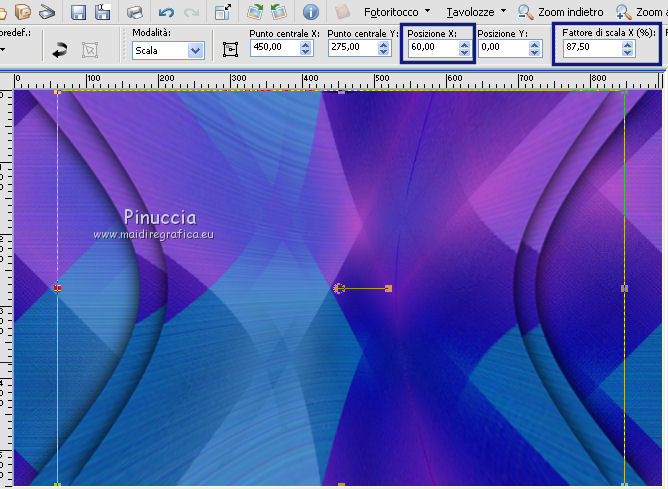The width and height of the screenshot is (668, 489).
Task: Click the right-middle pick handle
Action: tap(625, 288)
